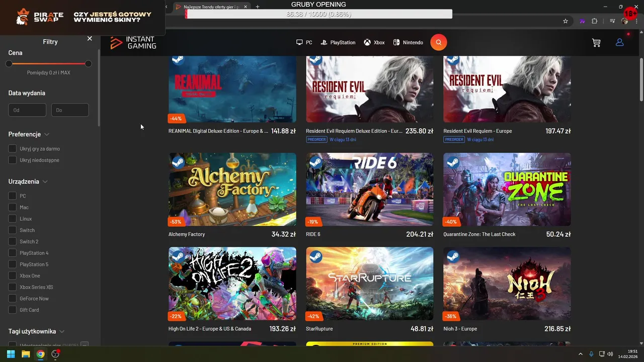The width and height of the screenshot is (644, 362).
Task: Close the Filtry panel with the X
Action: pyautogui.click(x=90, y=39)
